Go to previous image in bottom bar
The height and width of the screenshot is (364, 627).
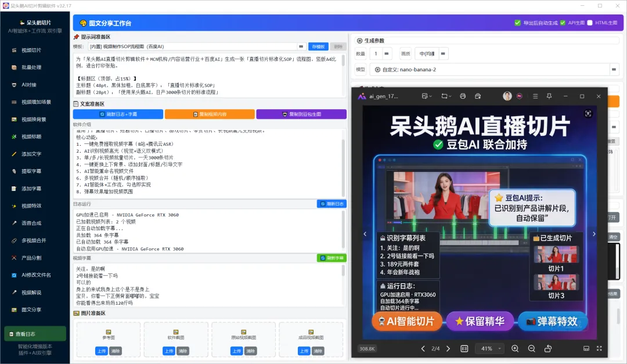tap(423, 349)
